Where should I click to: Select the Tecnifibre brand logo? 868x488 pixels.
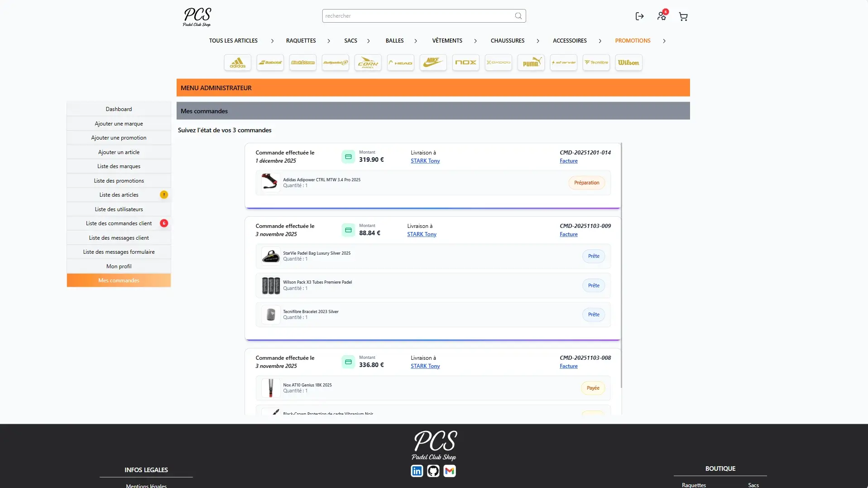(x=596, y=63)
